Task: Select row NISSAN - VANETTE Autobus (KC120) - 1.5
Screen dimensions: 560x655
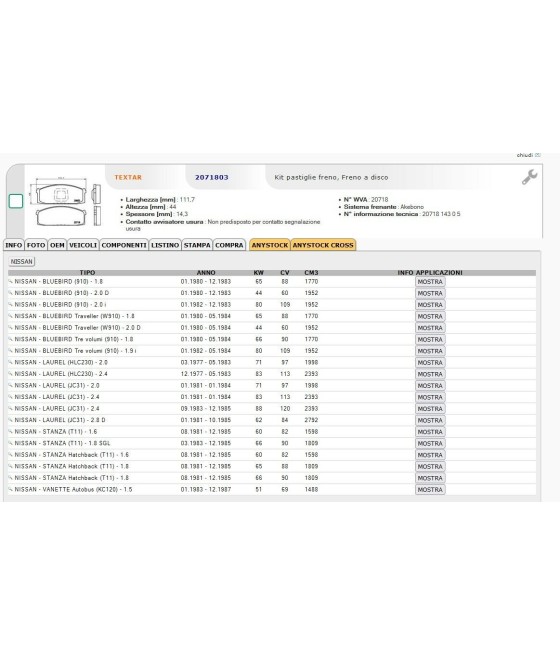Action: [x=272, y=489]
